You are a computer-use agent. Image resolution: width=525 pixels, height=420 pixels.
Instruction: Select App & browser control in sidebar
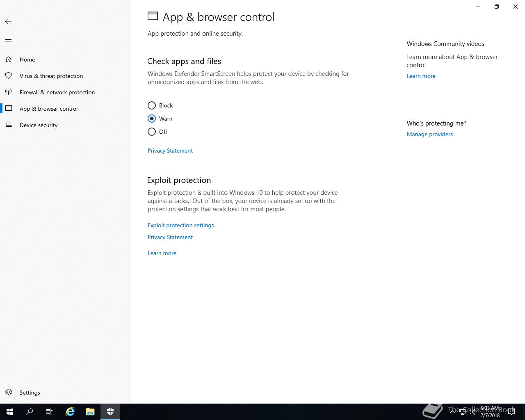tap(66, 109)
